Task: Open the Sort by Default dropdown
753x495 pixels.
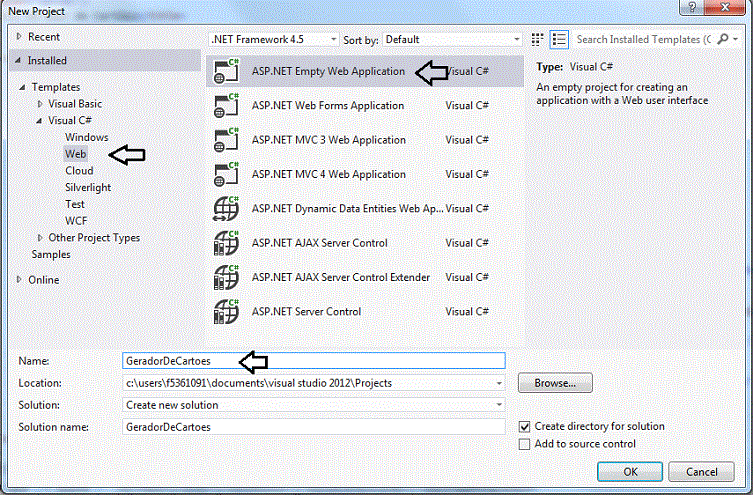Action: [x=452, y=39]
